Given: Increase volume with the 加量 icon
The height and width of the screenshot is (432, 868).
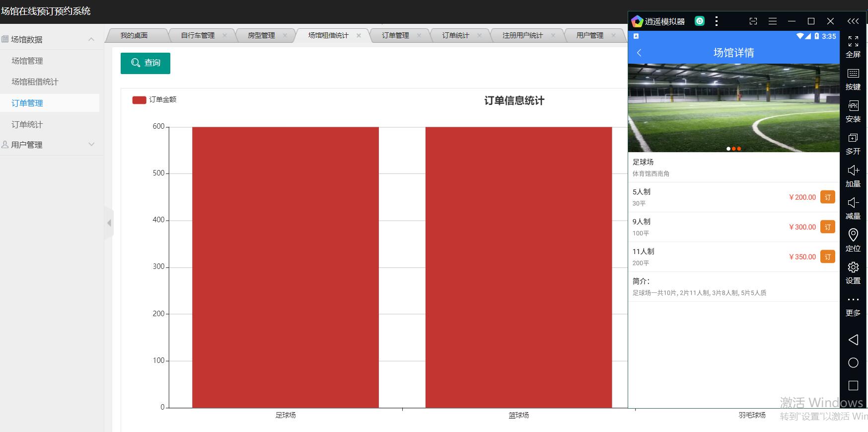Looking at the screenshot, I should coord(853,171).
